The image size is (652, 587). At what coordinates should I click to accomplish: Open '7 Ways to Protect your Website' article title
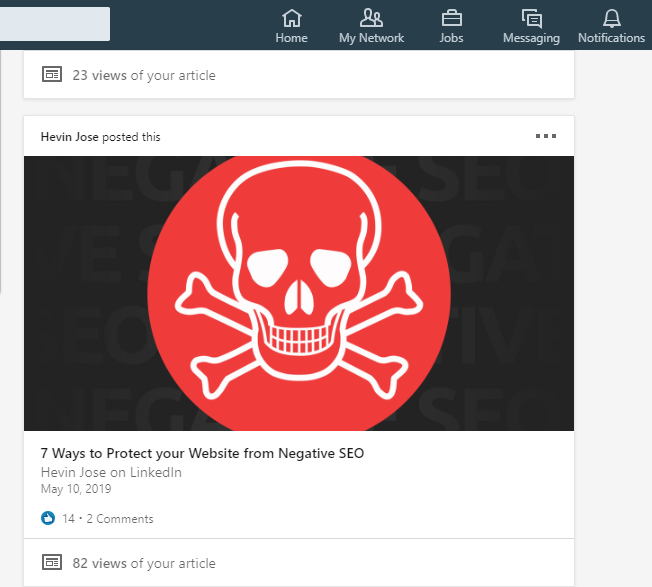202,454
